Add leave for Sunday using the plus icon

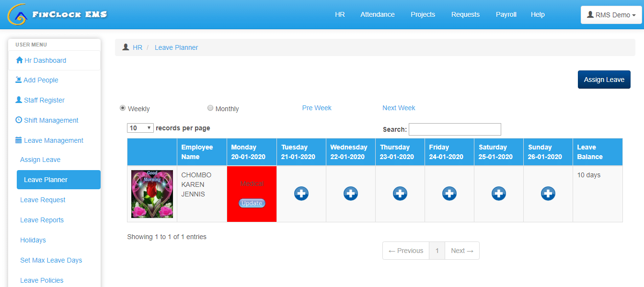tap(548, 194)
